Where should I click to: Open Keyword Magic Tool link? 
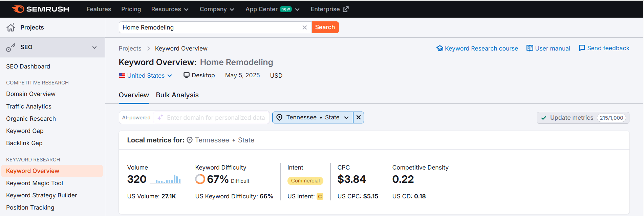(x=35, y=183)
